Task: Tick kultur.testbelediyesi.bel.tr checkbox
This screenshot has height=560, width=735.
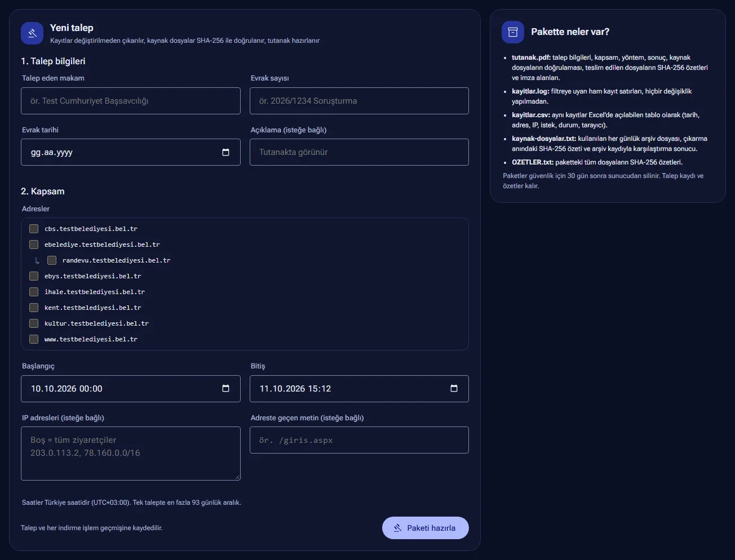Action: click(x=34, y=323)
